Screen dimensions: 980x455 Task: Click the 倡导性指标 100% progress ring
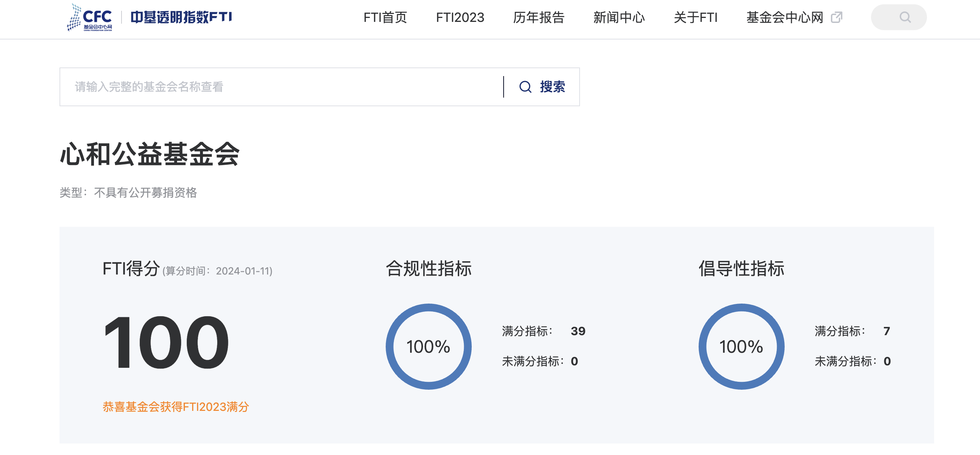click(741, 347)
